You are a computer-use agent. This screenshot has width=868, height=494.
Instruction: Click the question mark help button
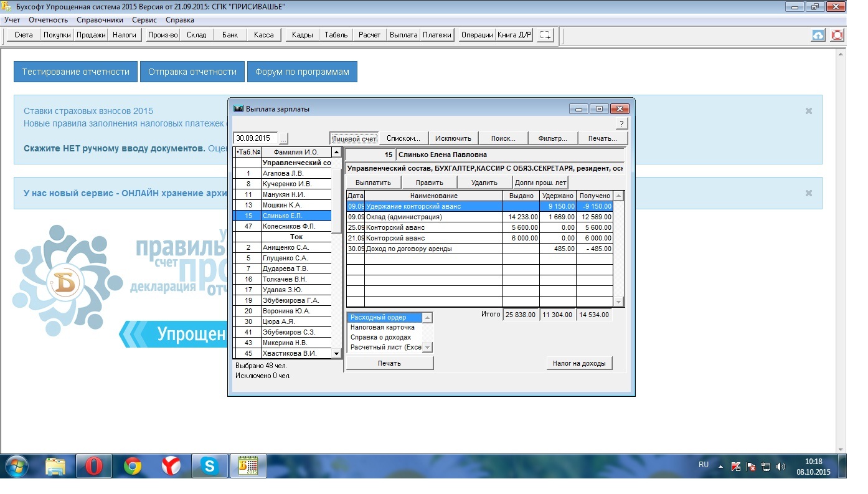pyautogui.click(x=621, y=124)
